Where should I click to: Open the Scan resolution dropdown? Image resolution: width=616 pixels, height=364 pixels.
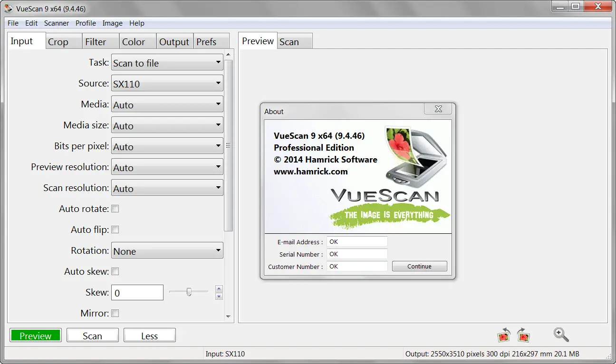(x=167, y=188)
